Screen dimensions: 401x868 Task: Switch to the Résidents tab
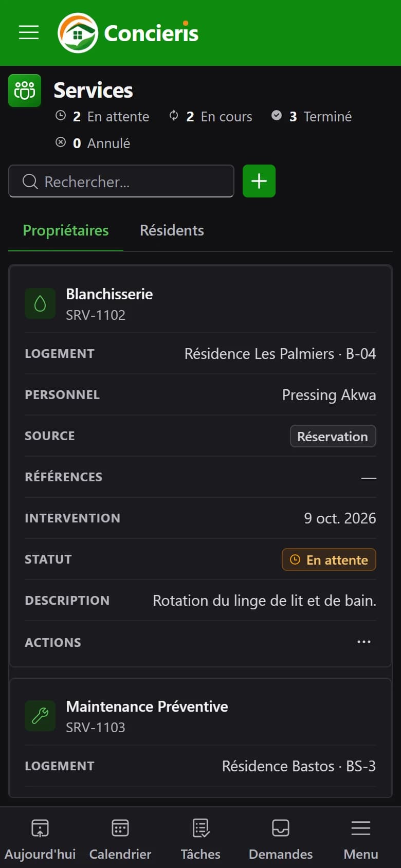(x=172, y=230)
